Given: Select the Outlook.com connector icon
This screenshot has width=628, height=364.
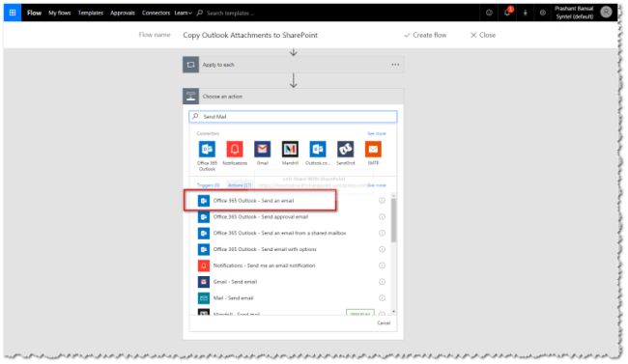Looking at the screenshot, I should tap(318, 150).
